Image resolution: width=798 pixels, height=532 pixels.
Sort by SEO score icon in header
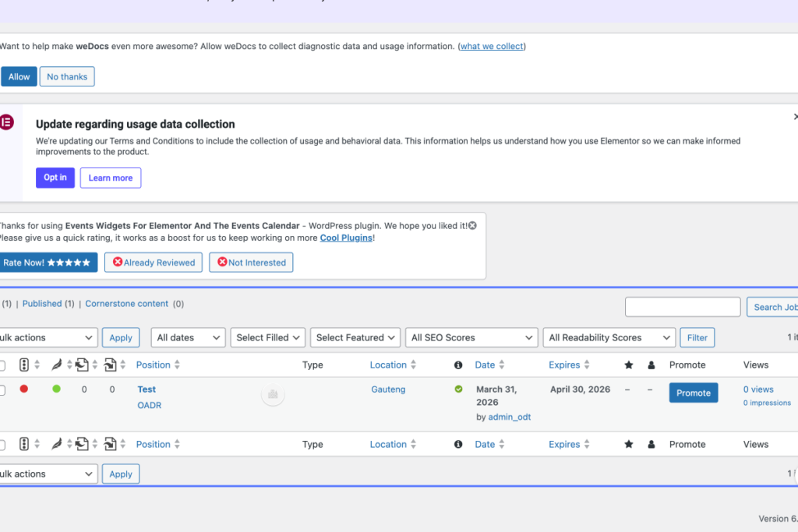coord(24,365)
